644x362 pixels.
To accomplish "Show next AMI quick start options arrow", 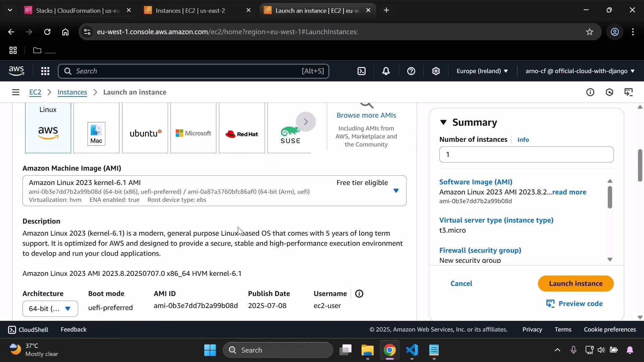I will click(x=306, y=121).
